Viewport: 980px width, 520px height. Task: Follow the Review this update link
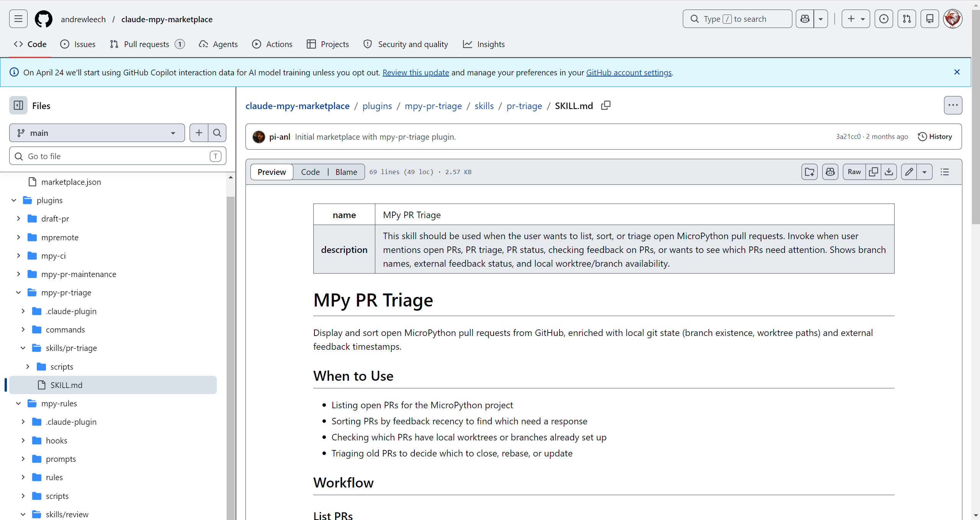tap(416, 72)
